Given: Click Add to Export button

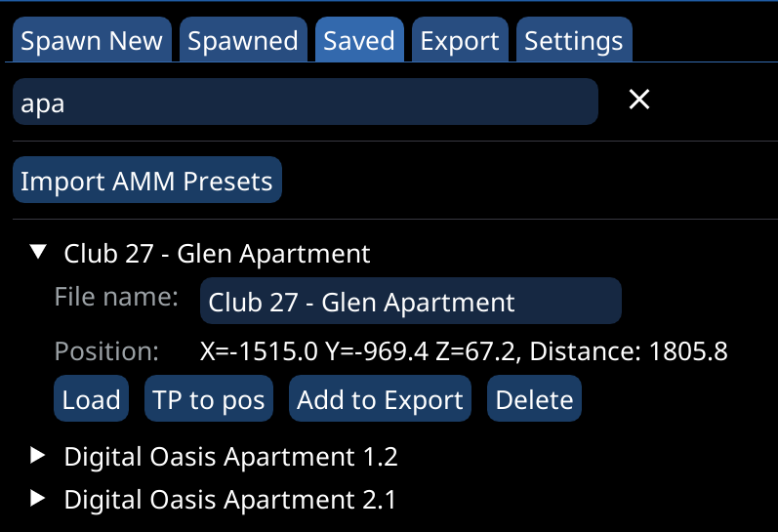Looking at the screenshot, I should 380,399.
